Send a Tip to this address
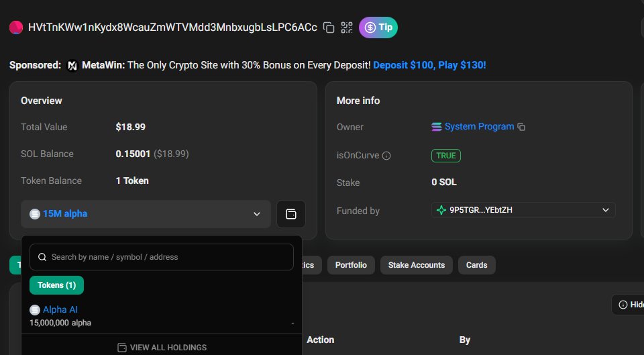The height and width of the screenshot is (355, 644). point(378,28)
